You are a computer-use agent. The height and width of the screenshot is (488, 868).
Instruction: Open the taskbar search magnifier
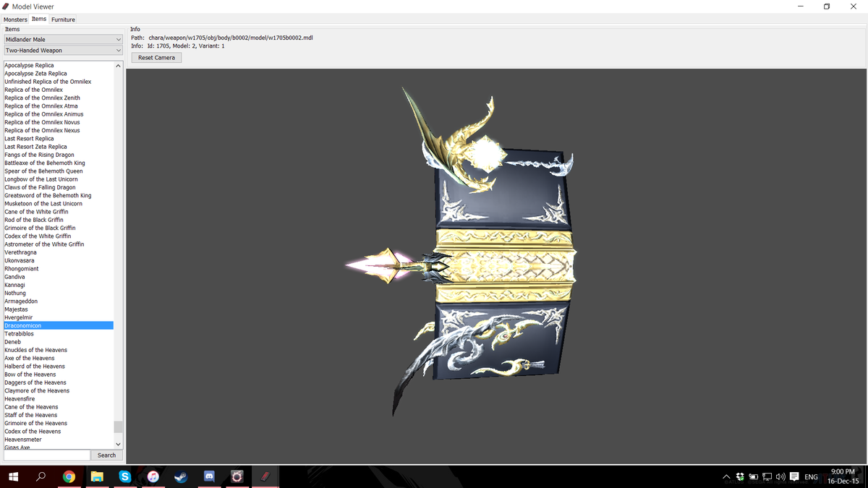click(x=41, y=476)
